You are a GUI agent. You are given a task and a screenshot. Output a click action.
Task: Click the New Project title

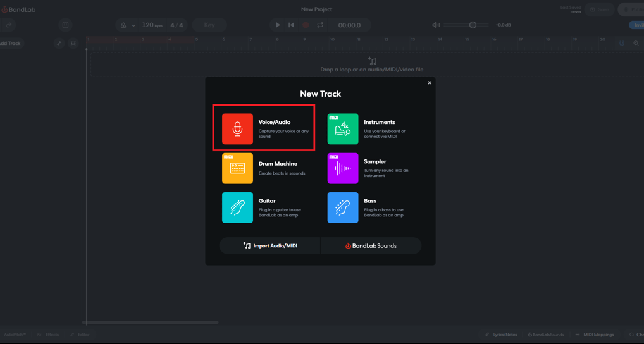tap(317, 9)
